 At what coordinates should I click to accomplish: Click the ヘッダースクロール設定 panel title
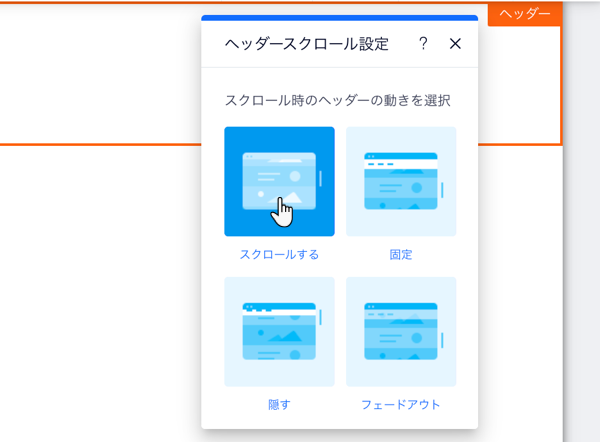click(307, 44)
